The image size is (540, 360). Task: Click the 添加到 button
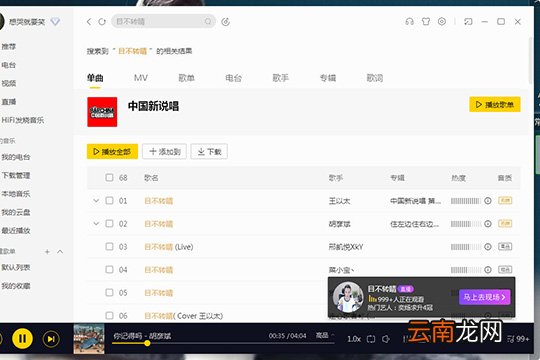[165, 152]
